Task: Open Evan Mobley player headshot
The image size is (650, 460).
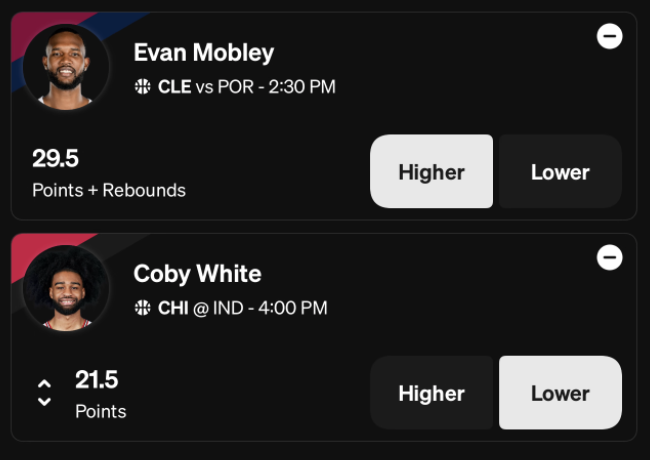Action: pyautogui.click(x=66, y=67)
